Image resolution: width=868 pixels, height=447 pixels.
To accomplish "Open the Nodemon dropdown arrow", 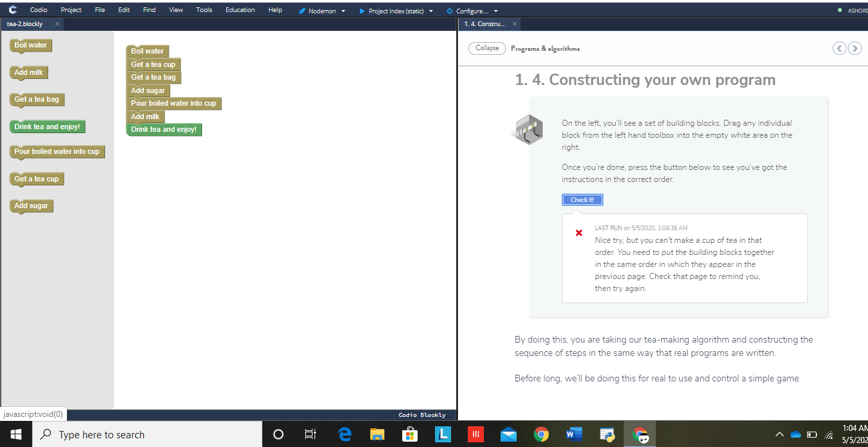I will coord(343,11).
